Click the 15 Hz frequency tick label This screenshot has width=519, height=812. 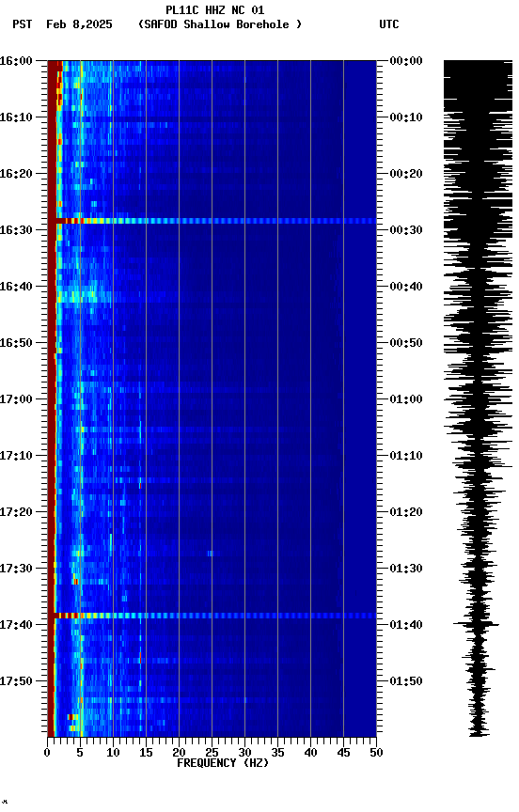(x=146, y=753)
